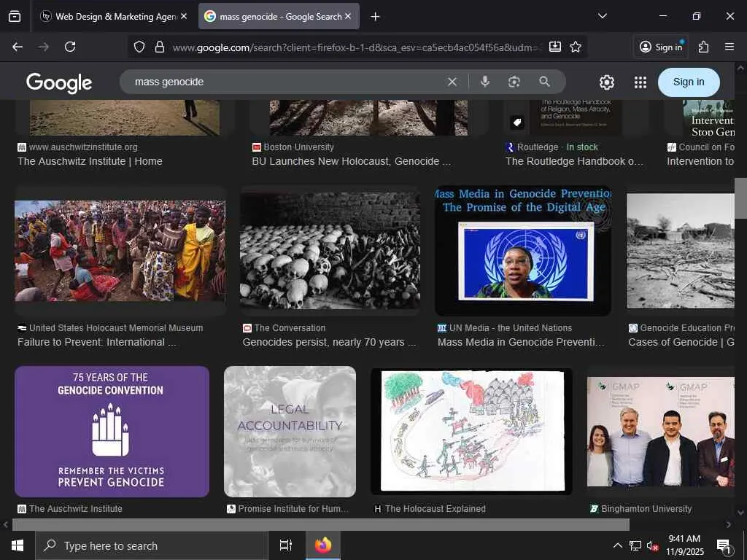Show hidden system tray icons chevron
747x560 pixels.
pyautogui.click(x=617, y=545)
